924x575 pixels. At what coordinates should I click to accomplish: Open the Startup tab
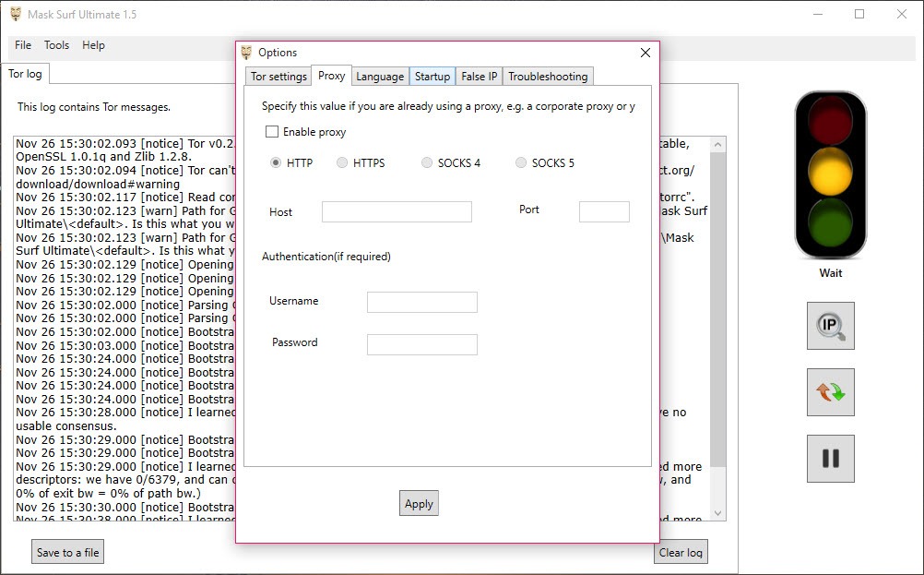tap(432, 77)
